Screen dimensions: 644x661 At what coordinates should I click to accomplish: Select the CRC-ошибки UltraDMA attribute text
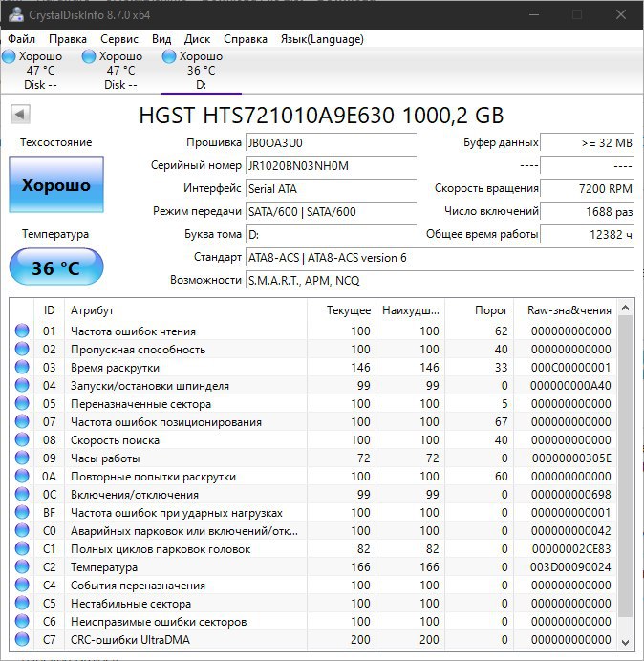click(x=130, y=640)
